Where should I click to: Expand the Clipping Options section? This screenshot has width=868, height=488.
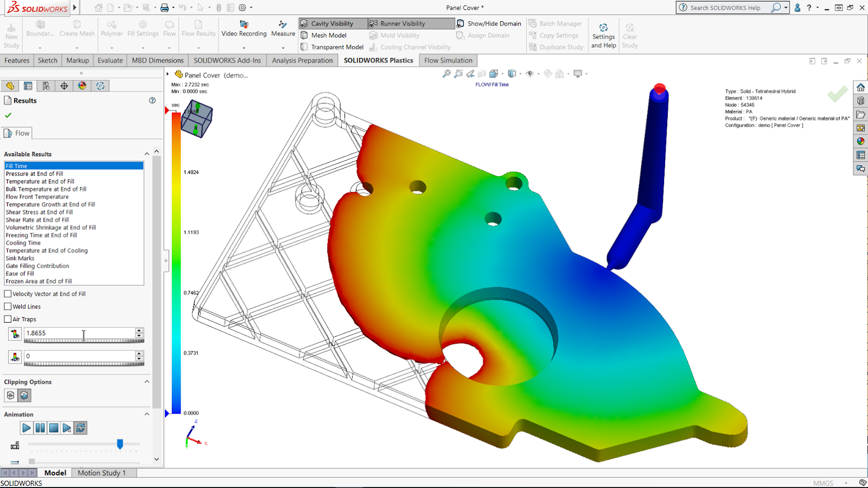[x=146, y=381]
